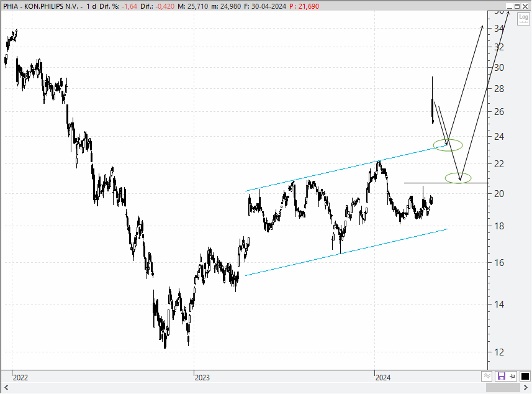The width and height of the screenshot is (532, 394).
Task: Click the 'Dif. %: -1,64' value
Action: (x=118, y=6)
